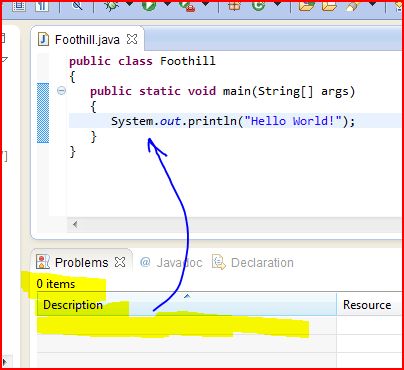Image resolution: width=404 pixels, height=370 pixels.
Task: Click the Run External Tools icon
Action: coord(187,6)
